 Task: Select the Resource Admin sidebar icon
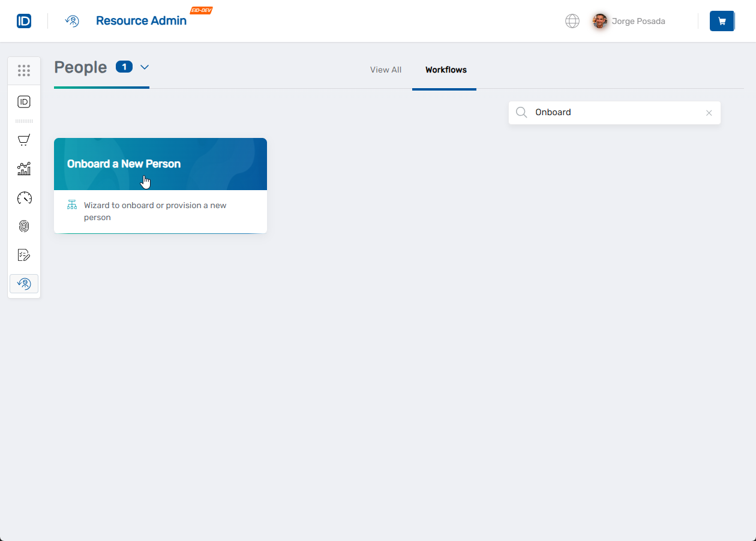[24, 284]
